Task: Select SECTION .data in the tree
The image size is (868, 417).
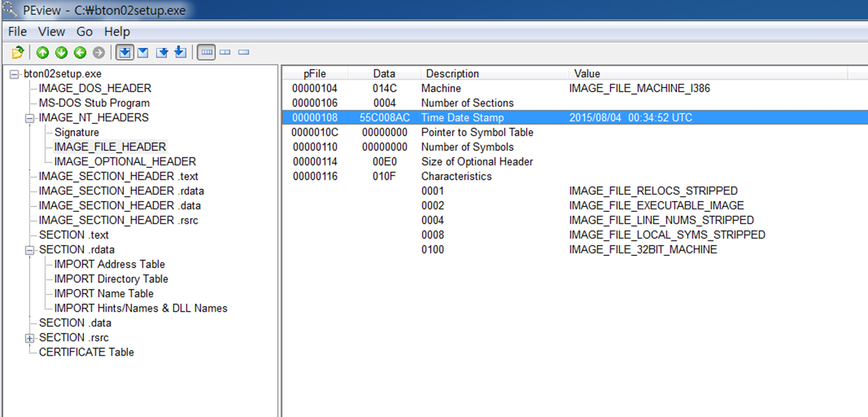Action: point(75,323)
